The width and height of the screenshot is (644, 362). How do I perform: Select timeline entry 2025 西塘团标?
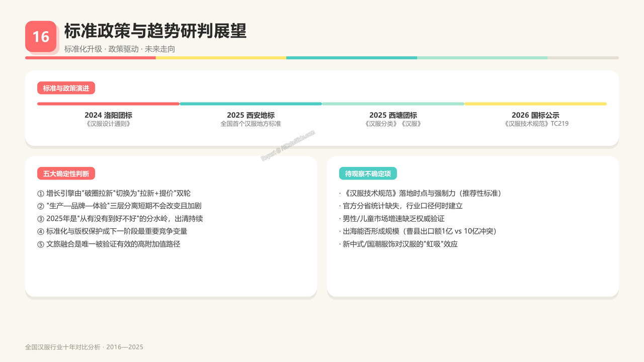coord(393,115)
